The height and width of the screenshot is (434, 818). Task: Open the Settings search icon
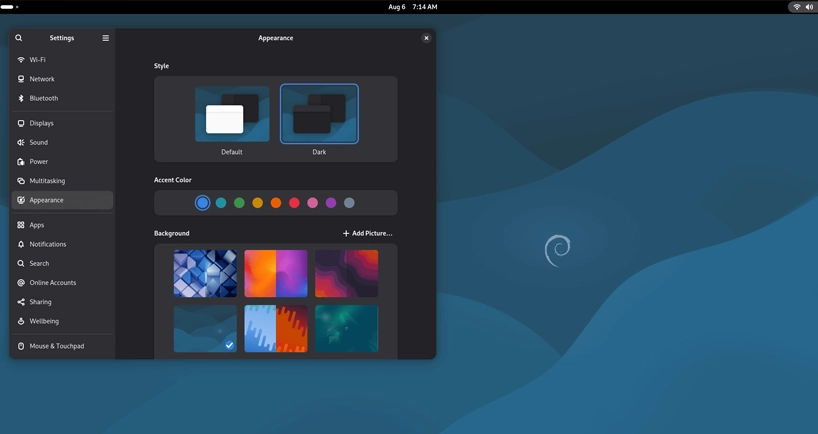(19, 38)
